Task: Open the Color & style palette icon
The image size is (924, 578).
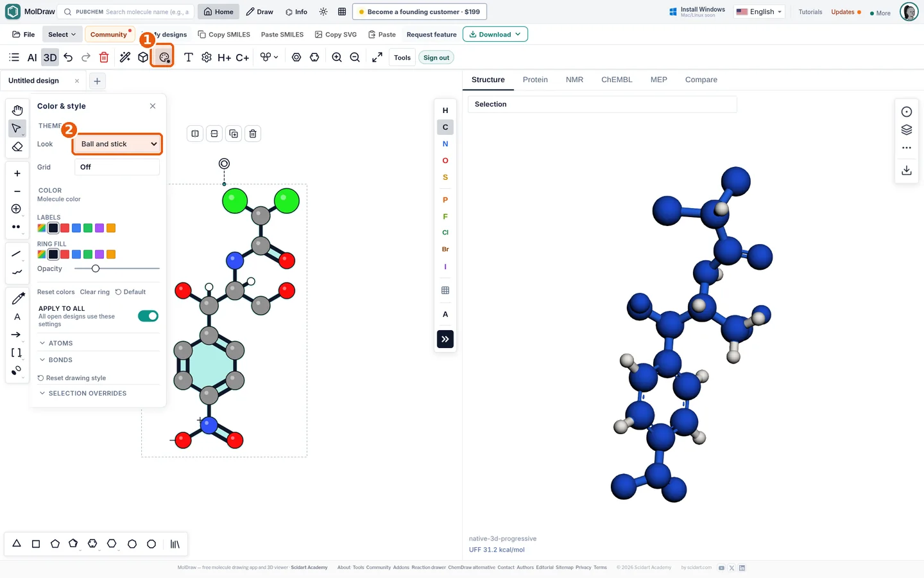Action: (164, 57)
